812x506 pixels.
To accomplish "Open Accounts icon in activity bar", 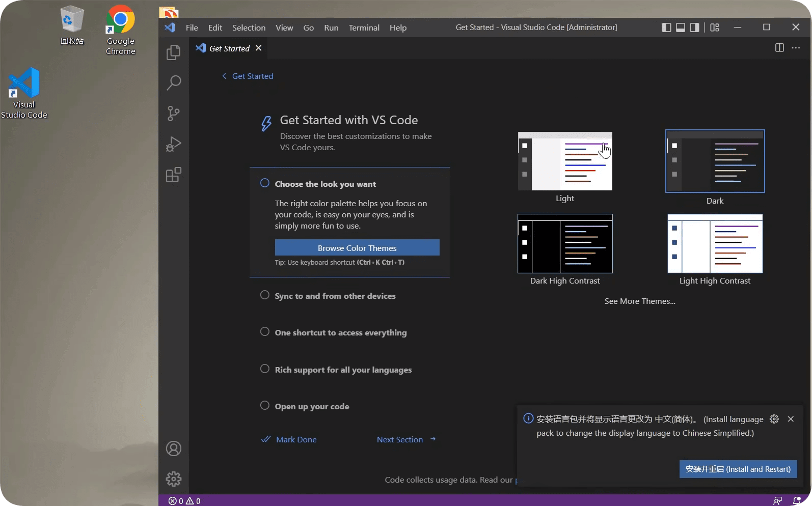I will point(174,448).
